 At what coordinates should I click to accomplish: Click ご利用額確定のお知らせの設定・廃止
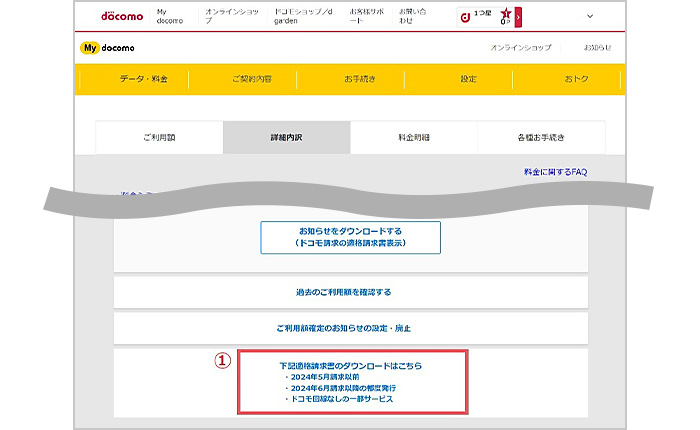click(350, 328)
